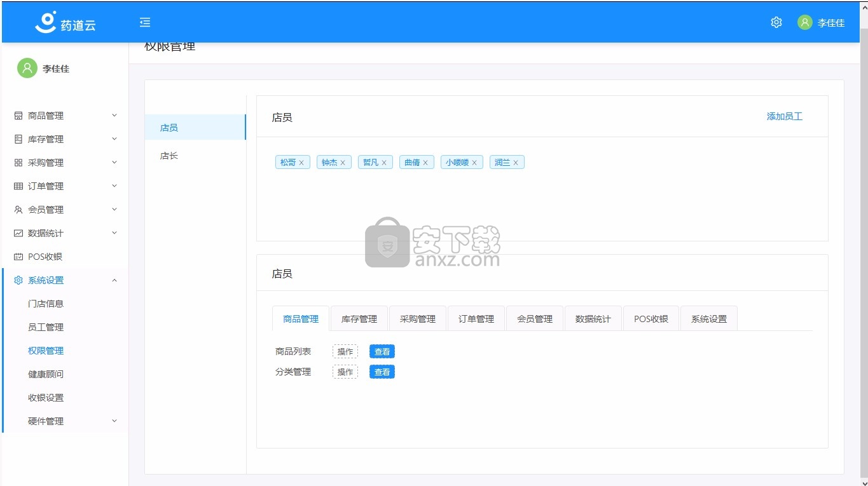The image size is (868, 486).
Task: Switch to the 数据统计 permission tab
Action: [x=593, y=319]
